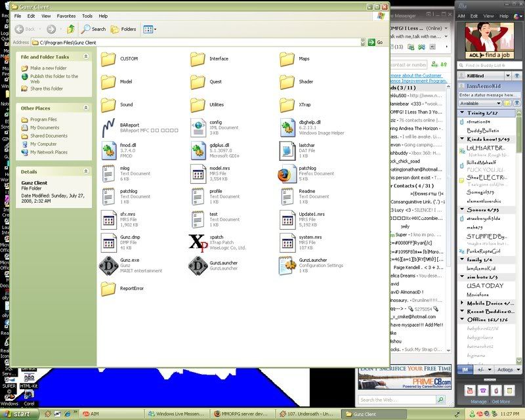Switch to MMORPG server dev taskbar button
Viewport: 525px width, 420px height.
click(241, 414)
